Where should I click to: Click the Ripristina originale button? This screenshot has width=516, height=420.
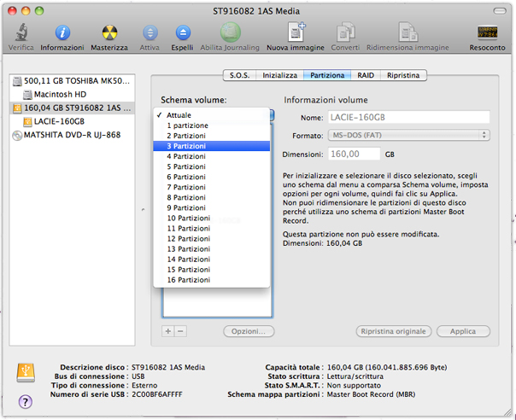click(x=393, y=330)
